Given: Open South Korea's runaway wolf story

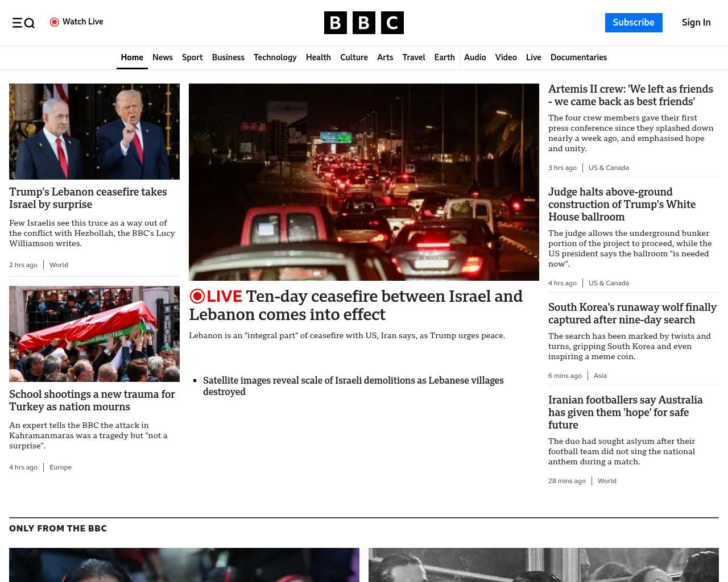Looking at the screenshot, I should [632, 314].
